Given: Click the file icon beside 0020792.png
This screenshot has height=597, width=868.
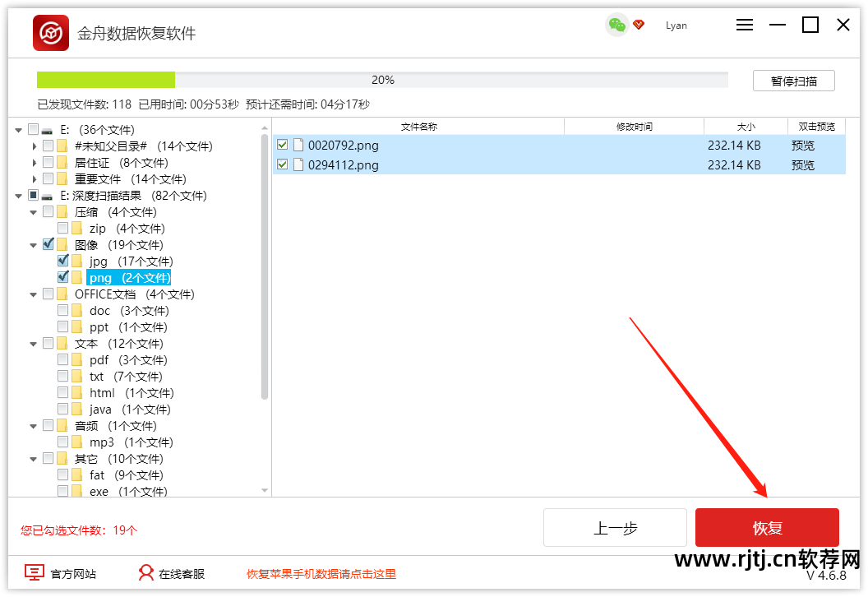Looking at the screenshot, I should pyautogui.click(x=298, y=145).
